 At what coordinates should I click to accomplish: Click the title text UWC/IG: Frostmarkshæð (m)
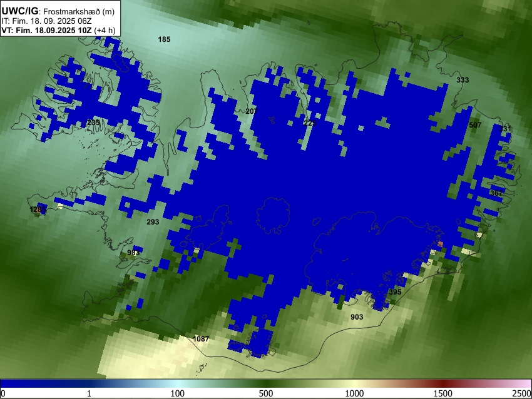pyautogui.click(x=58, y=11)
